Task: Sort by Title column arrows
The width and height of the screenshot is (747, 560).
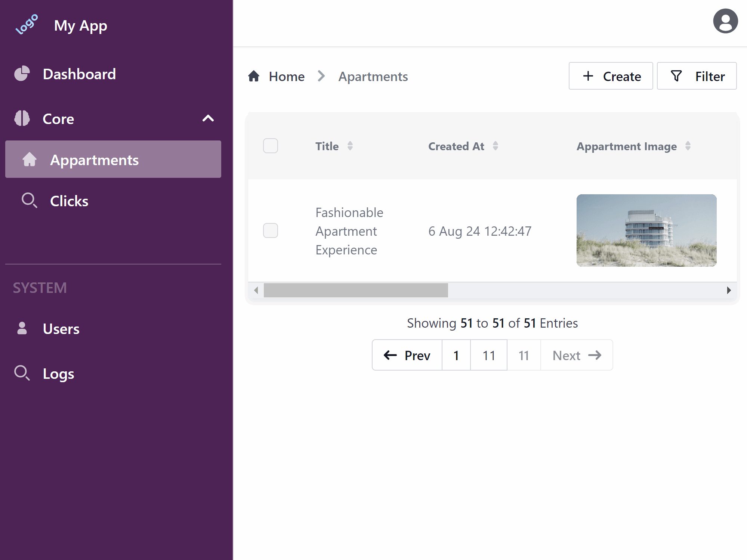Action: [350, 146]
